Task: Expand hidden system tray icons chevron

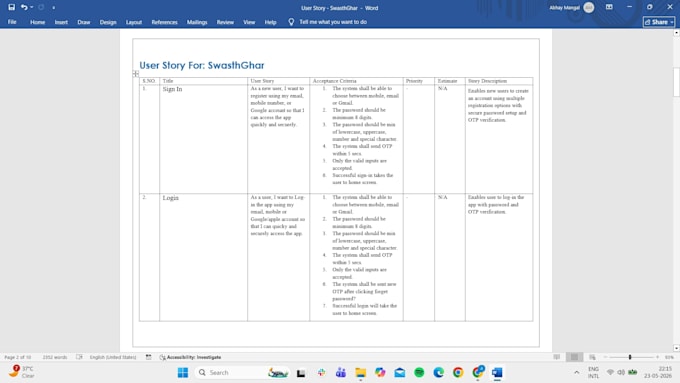Action: pos(576,372)
